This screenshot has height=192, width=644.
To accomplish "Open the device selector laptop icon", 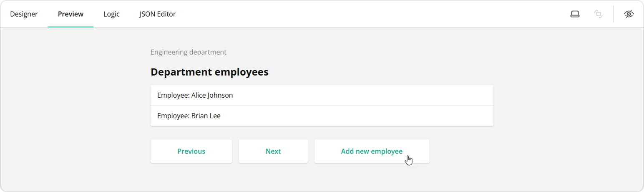I will (x=575, y=14).
